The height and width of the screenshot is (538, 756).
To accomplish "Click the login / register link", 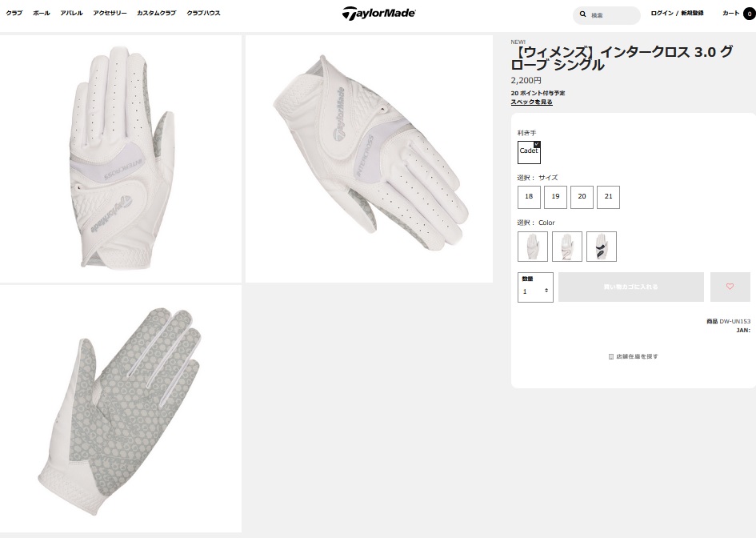I will tap(677, 13).
